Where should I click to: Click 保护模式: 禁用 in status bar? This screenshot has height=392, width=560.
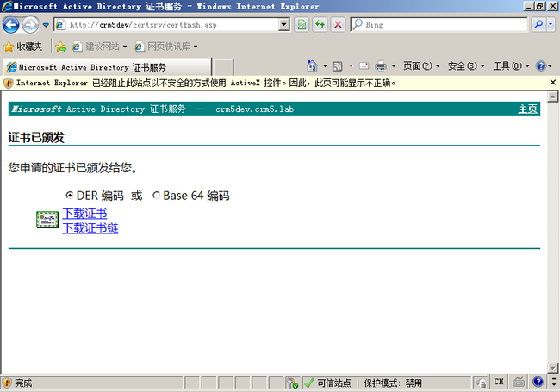pos(393,383)
